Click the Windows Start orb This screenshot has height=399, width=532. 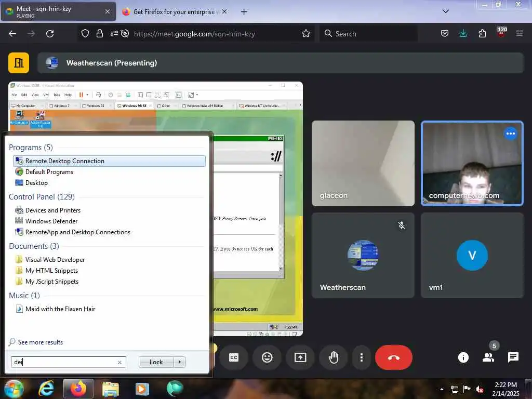click(14, 389)
